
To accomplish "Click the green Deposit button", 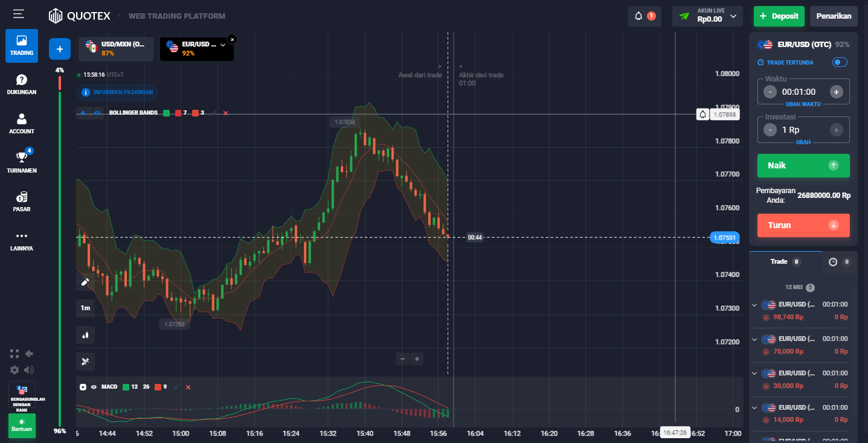I will pos(779,16).
